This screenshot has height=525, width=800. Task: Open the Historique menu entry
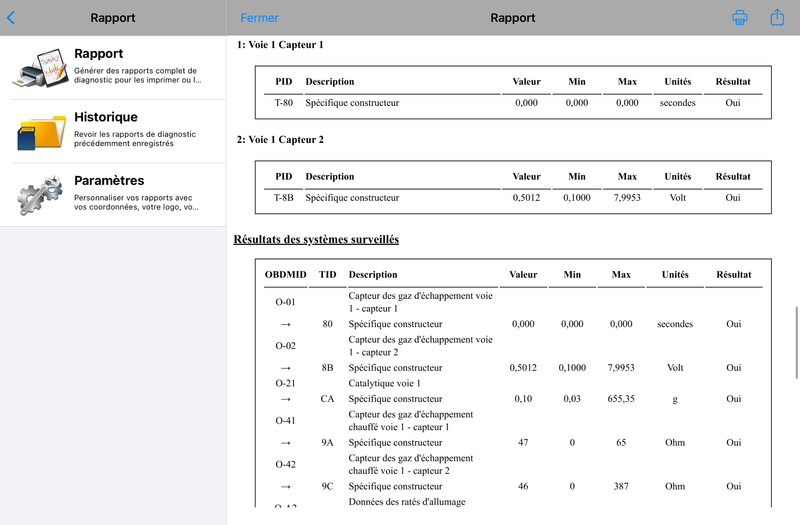pyautogui.click(x=113, y=131)
